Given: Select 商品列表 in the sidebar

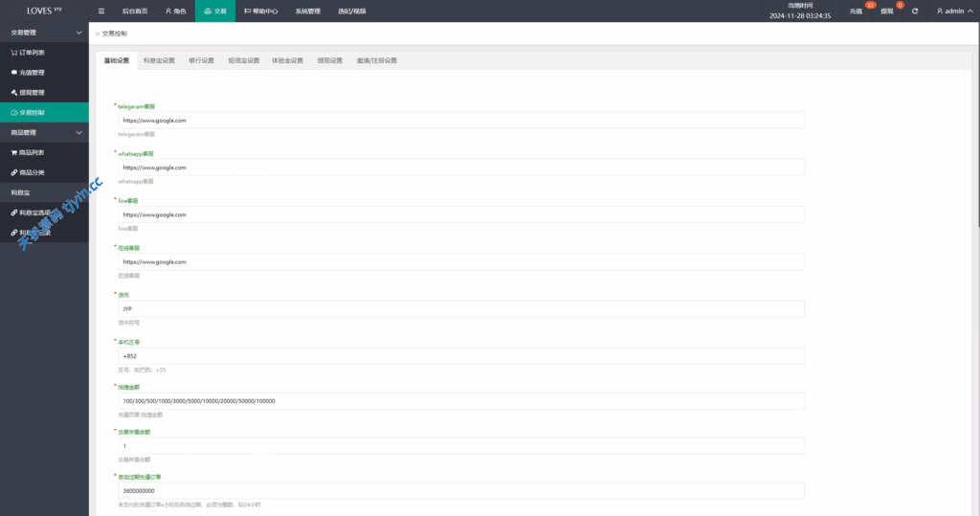Looking at the screenshot, I should point(27,152).
